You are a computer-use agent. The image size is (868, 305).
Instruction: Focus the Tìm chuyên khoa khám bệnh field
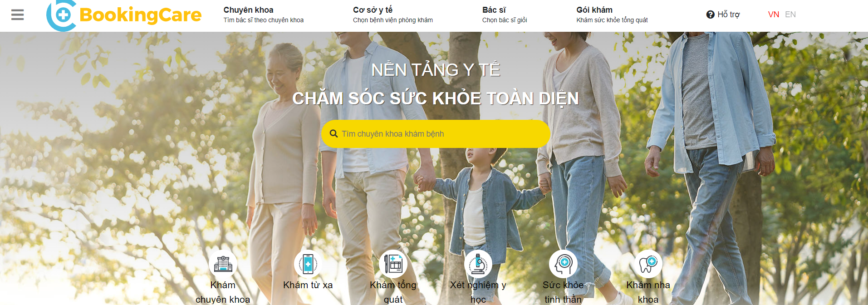(436, 134)
